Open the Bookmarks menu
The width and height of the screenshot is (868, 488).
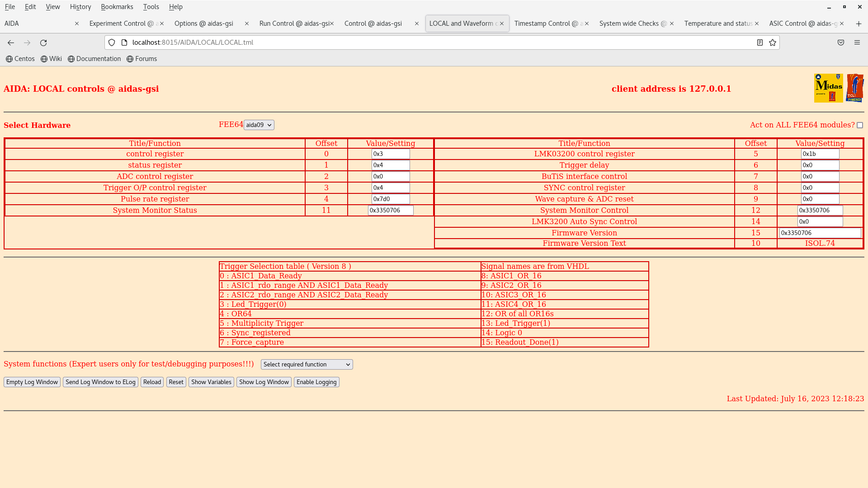pyautogui.click(x=117, y=7)
